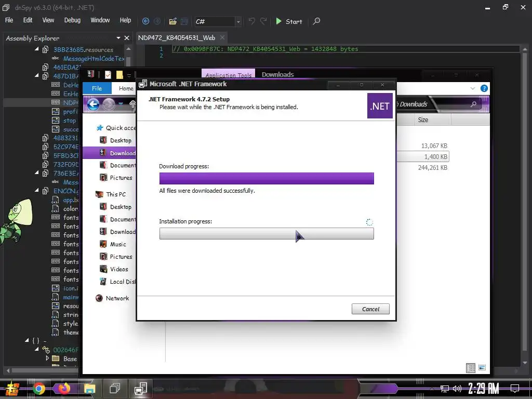Image resolution: width=532 pixels, height=399 pixels.
Task: Click the Redo toolbar icon
Action: (263, 21)
